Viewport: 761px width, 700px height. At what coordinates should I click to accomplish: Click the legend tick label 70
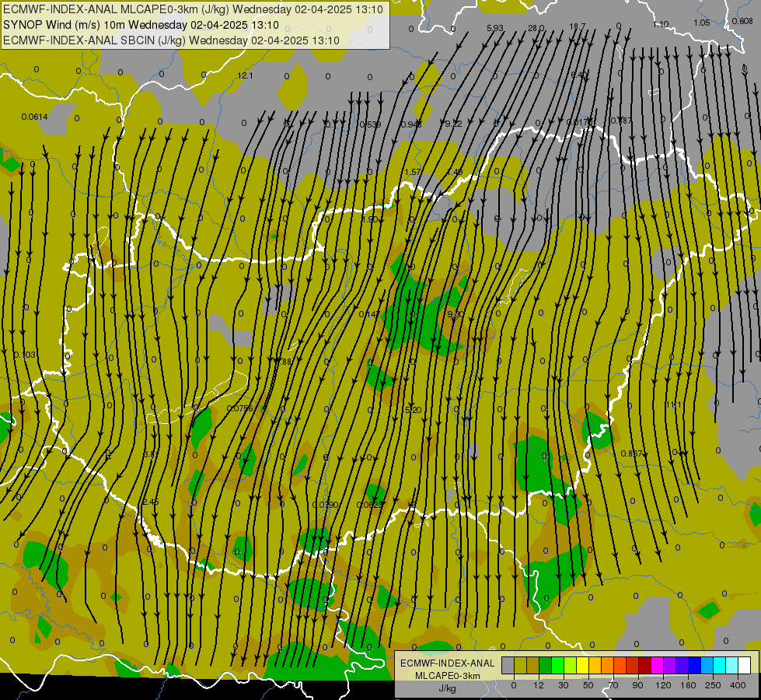[x=613, y=685]
